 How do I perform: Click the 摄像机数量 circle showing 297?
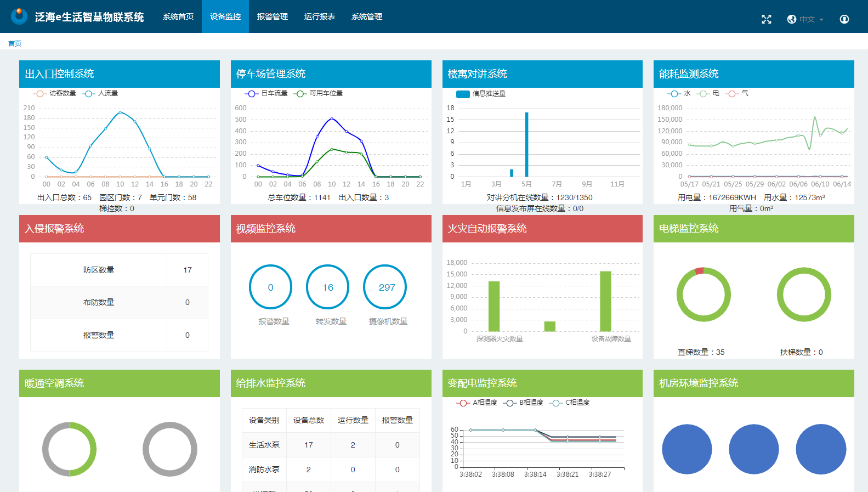point(385,287)
